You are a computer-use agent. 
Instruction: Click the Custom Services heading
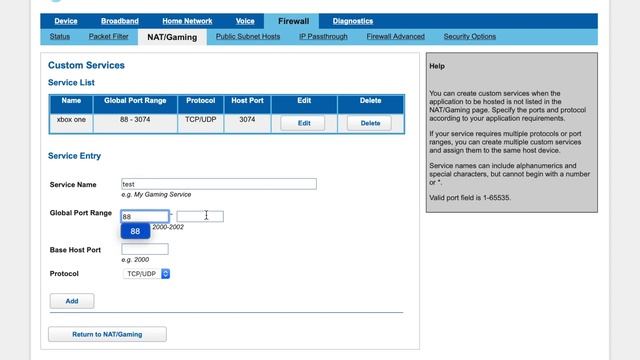pos(86,65)
